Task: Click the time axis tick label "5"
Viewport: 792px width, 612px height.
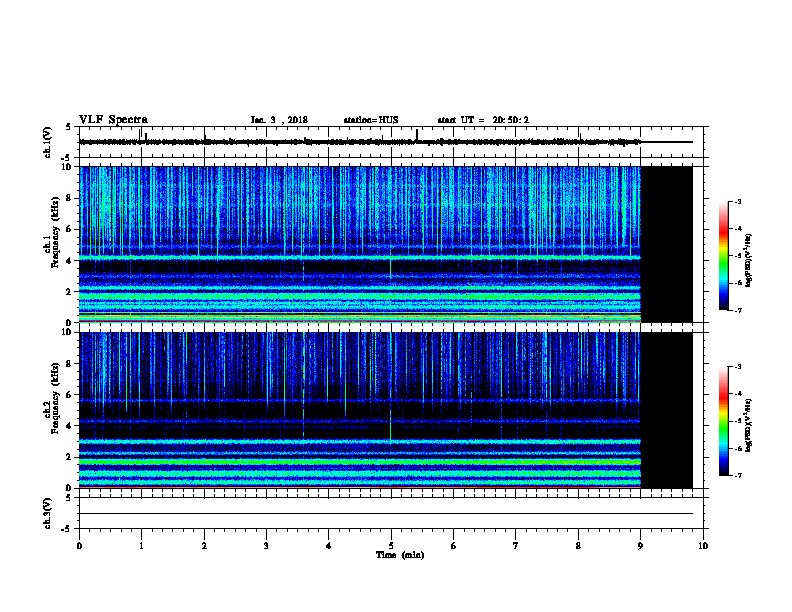Action: pyautogui.click(x=391, y=546)
